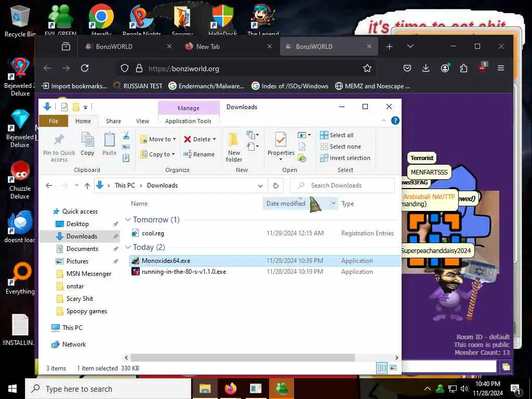Click the Copy path icon in Clipboard group
Screen dimensions: 532x399
click(x=126, y=147)
